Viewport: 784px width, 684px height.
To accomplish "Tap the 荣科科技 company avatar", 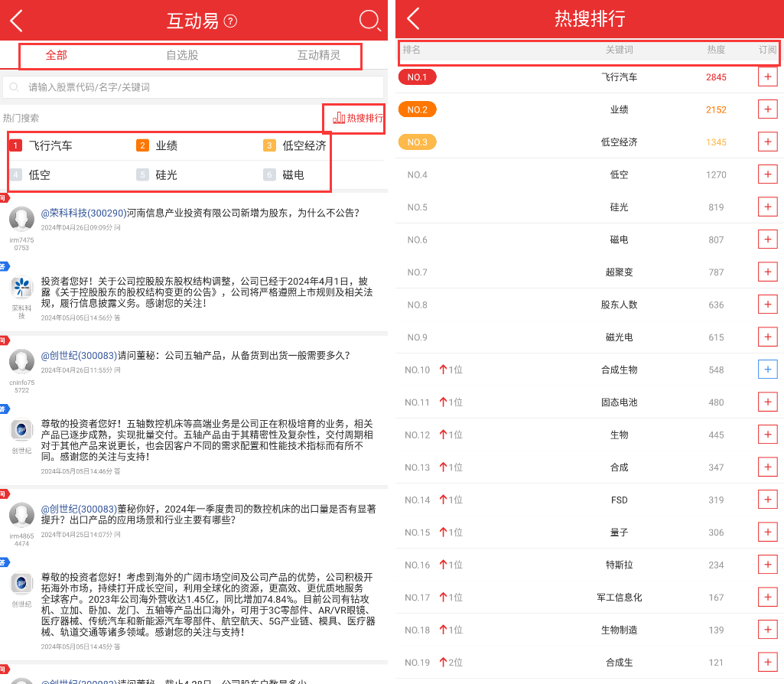I will [x=21, y=287].
